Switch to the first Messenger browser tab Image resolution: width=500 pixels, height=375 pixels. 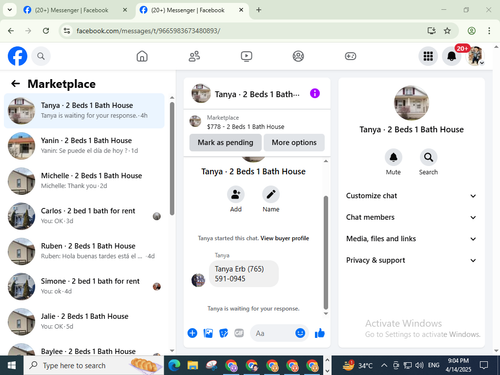click(x=75, y=10)
